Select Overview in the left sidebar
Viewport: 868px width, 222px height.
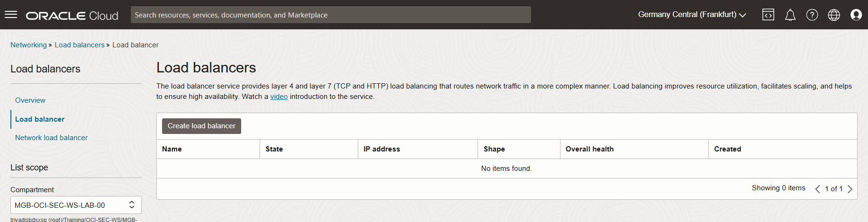(30, 100)
